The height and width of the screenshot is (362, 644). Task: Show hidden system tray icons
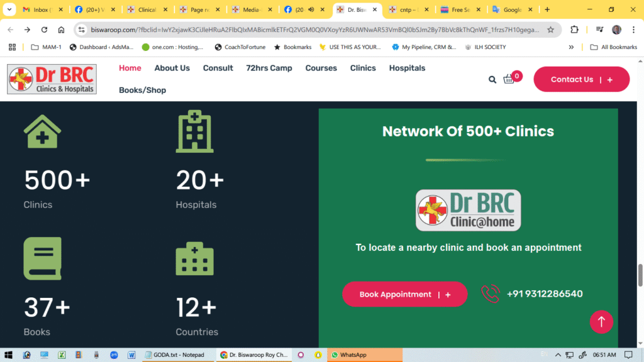point(558,355)
